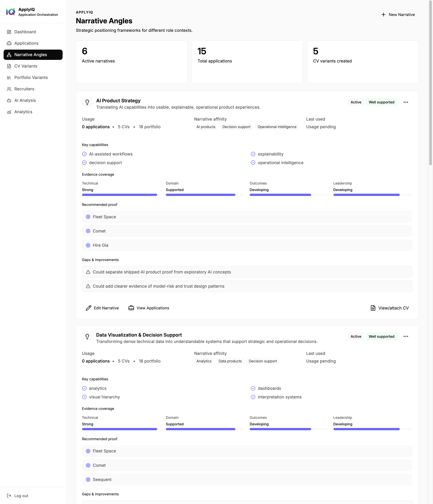Click the warning icon on shipped AI product gap
The image size is (433, 504).
(x=88, y=272)
